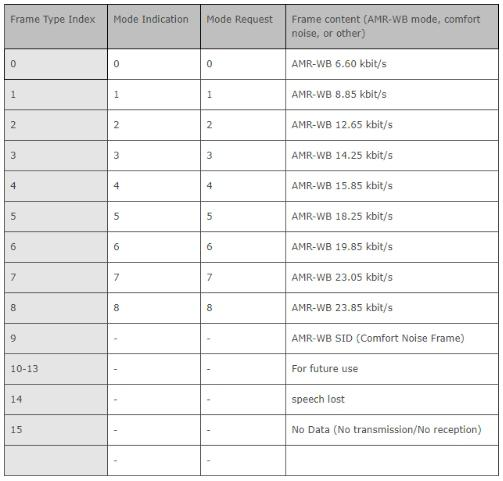
Task: Click the AMR-WB 19.85 kbit/s cell
Action: pyautogui.click(x=392, y=247)
